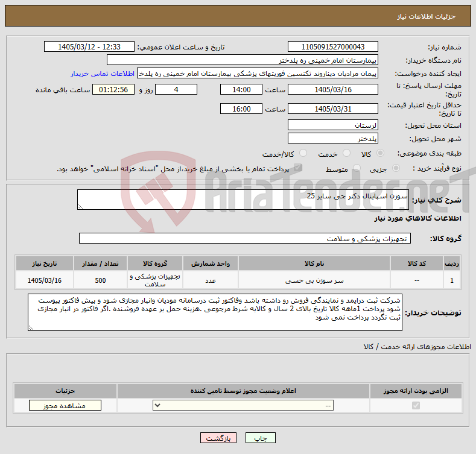Viewport: 476px width, 454px height.
Task: Click the گروه کالا column header
Action: point(155,263)
